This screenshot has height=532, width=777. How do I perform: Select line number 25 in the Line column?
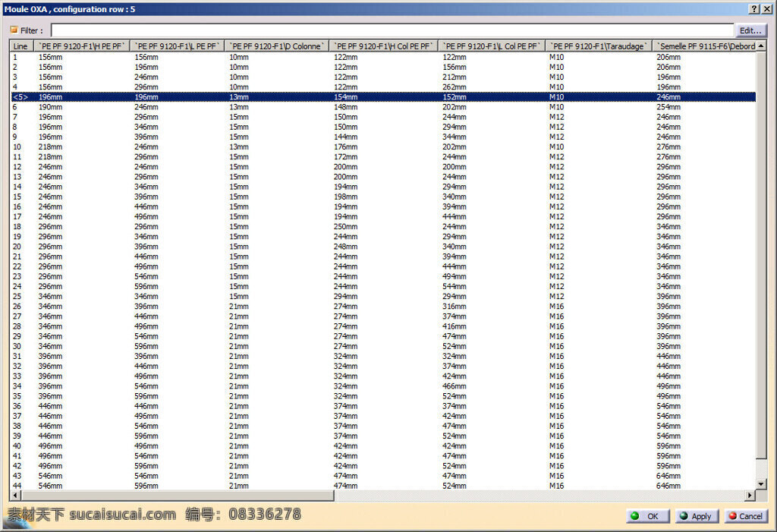[x=17, y=296]
